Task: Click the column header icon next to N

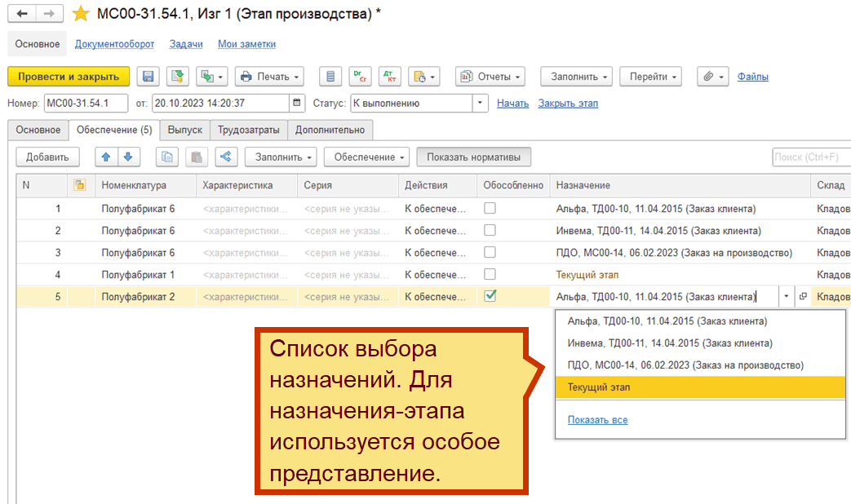Action: point(80,185)
